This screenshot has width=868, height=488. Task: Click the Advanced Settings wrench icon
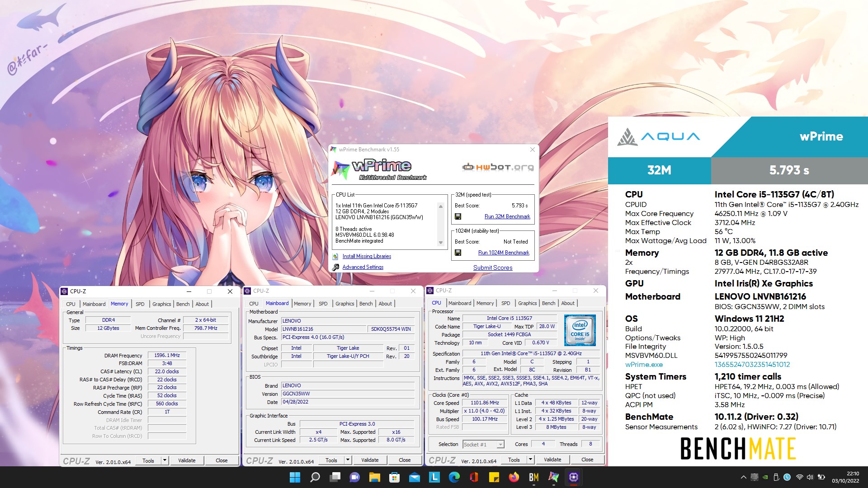(335, 267)
